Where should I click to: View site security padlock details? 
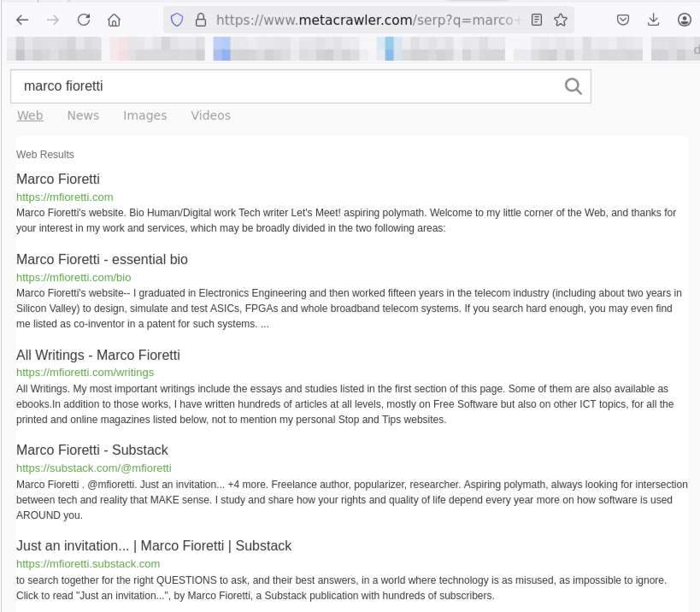tap(201, 21)
